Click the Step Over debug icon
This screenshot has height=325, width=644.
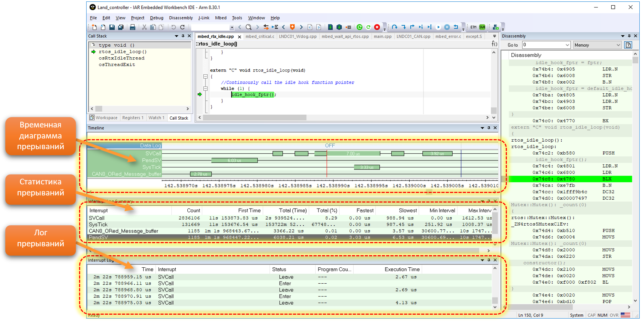[395, 27]
